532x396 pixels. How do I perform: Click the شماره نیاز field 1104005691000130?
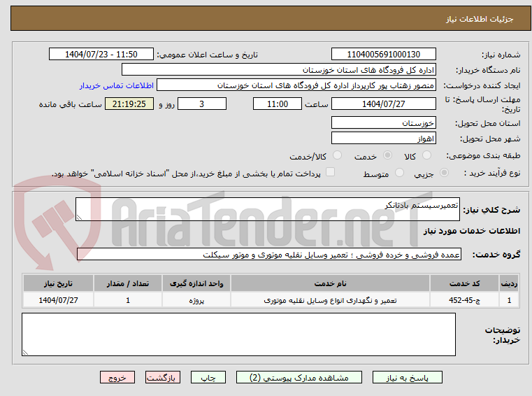tap(383, 55)
